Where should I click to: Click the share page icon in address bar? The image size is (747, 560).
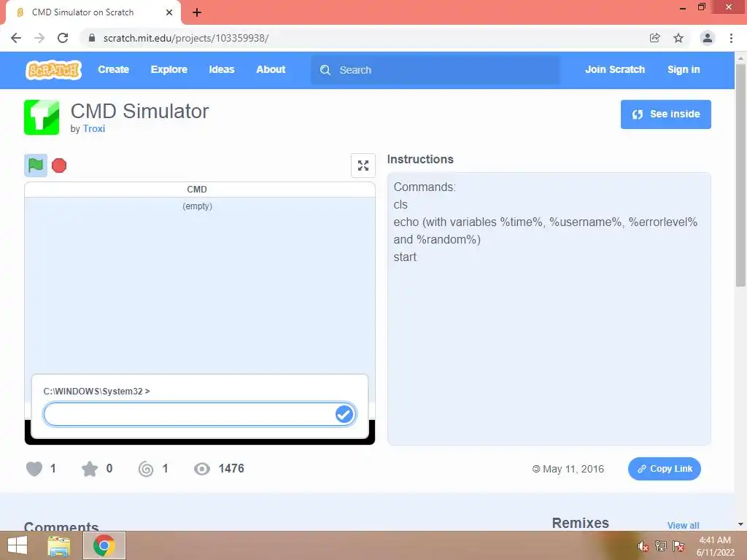655,38
